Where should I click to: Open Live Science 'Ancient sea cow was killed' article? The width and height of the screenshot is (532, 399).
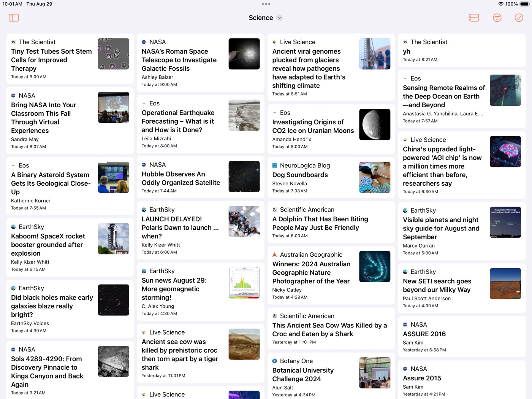point(200,353)
